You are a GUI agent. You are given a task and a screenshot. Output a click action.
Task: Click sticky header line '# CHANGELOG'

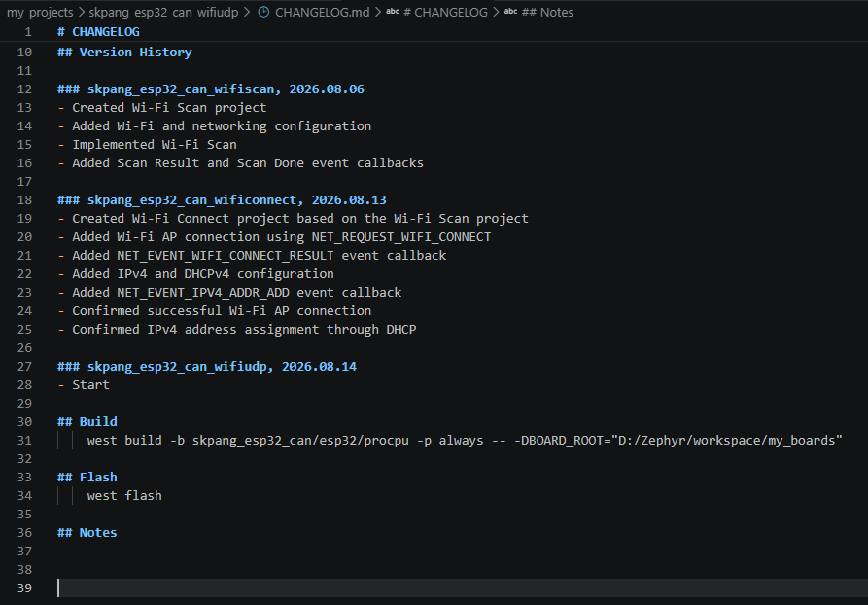point(98,32)
